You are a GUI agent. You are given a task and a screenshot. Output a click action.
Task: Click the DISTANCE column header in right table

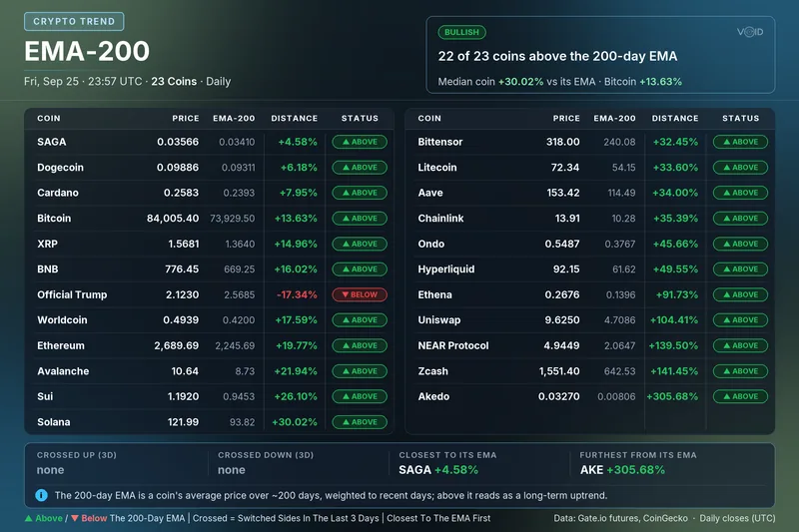coord(675,118)
